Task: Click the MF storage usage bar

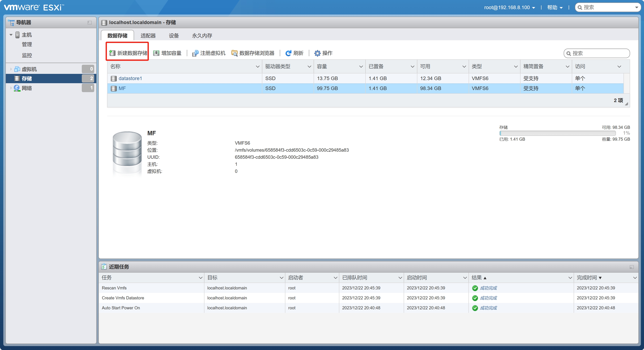Action: pyautogui.click(x=557, y=133)
